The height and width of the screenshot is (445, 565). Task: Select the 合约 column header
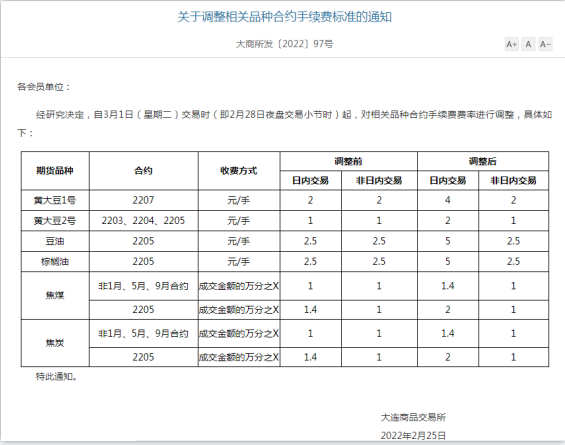[143, 171]
